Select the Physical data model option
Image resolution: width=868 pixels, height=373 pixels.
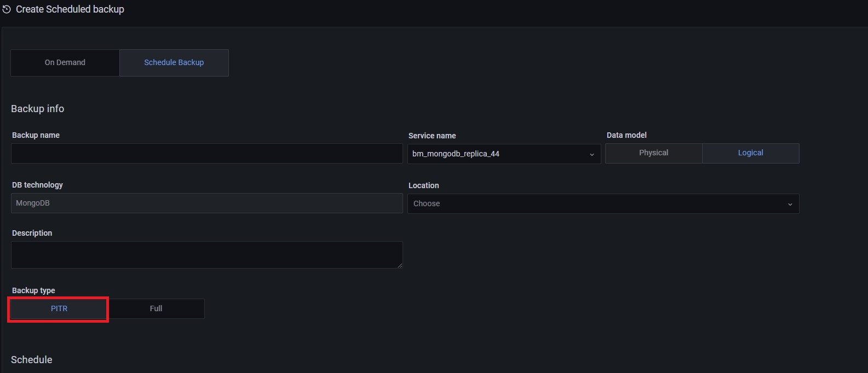653,153
